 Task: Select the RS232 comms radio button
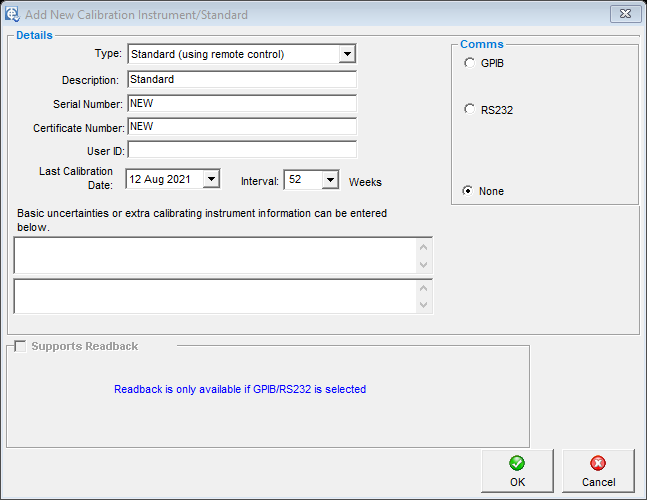click(x=470, y=110)
